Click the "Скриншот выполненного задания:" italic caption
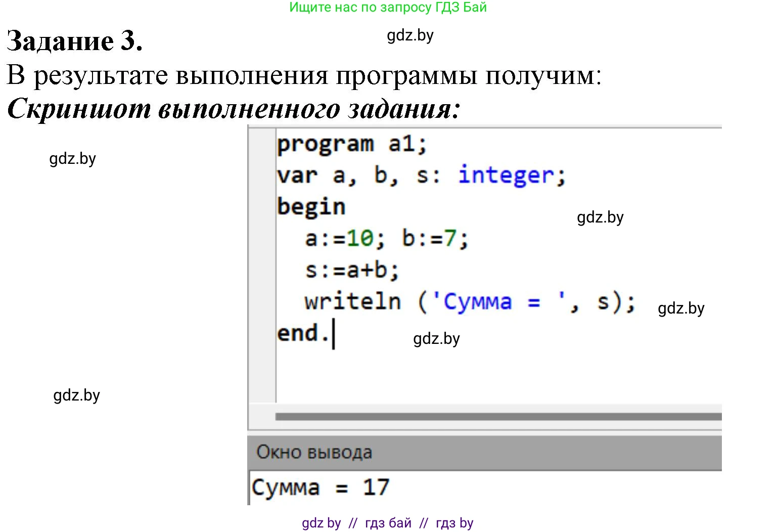The image size is (777, 532). 234,109
